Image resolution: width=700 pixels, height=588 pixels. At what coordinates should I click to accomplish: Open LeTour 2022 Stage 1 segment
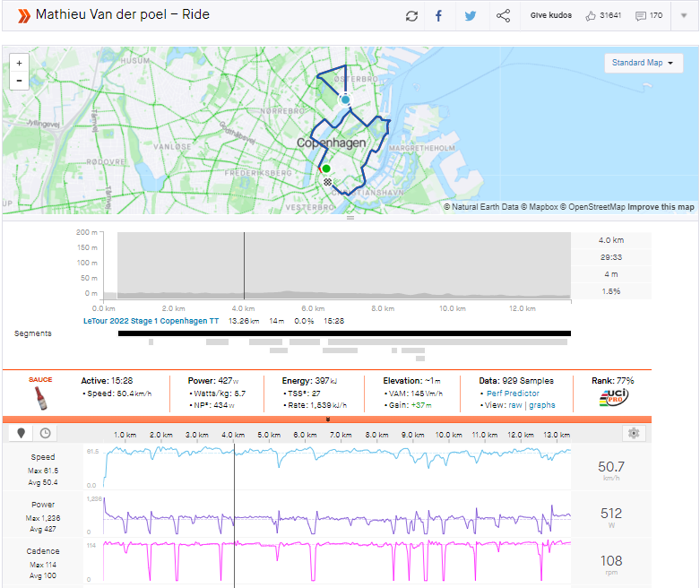(x=152, y=321)
